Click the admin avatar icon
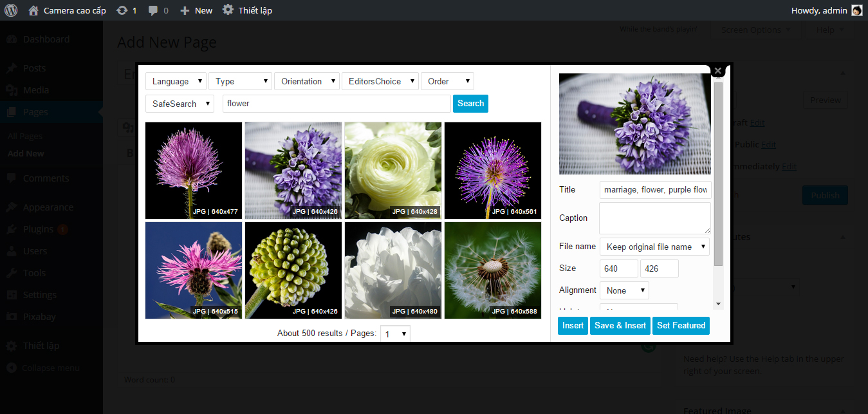This screenshot has width=868, height=414. [x=856, y=10]
